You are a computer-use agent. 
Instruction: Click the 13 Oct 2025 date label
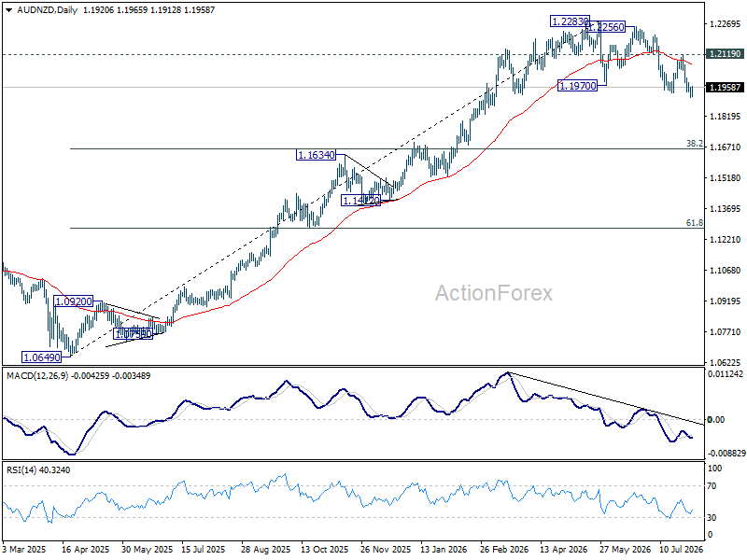[x=324, y=550]
